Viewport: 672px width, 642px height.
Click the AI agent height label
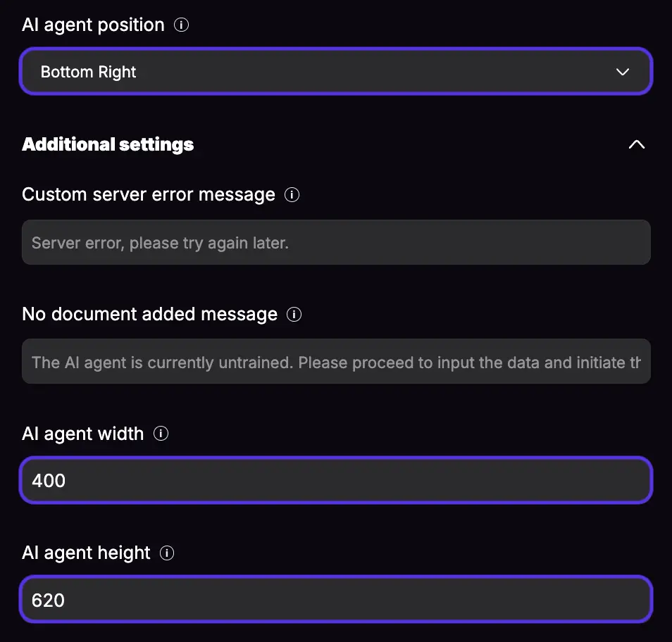click(x=86, y=553)
